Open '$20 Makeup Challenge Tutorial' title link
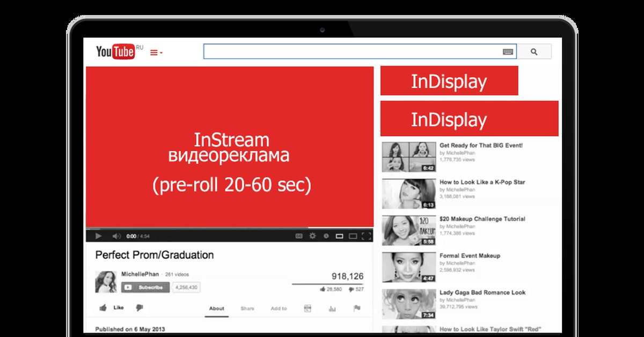The width and height of the screenshot is (644, 337). 482,219
